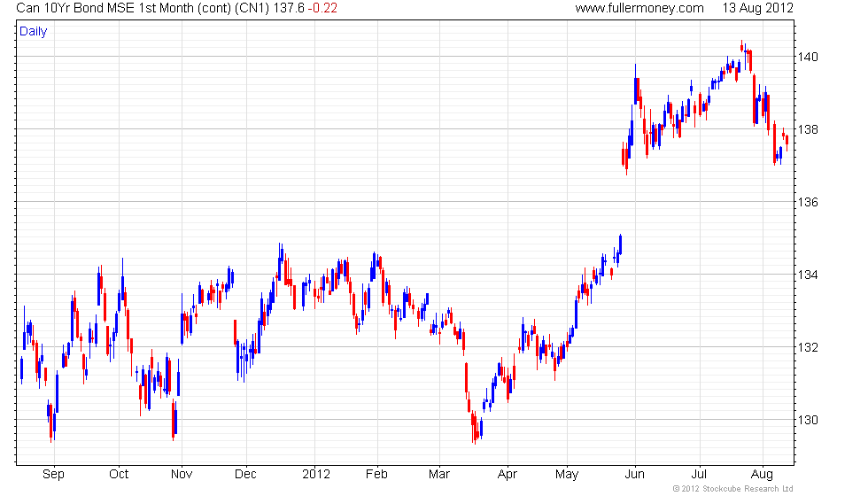The height and width of the screenshot is (496, 868).
Task: Click the 'Jul' month axis label
Action: pyautogui.click(x=700, y=475)
